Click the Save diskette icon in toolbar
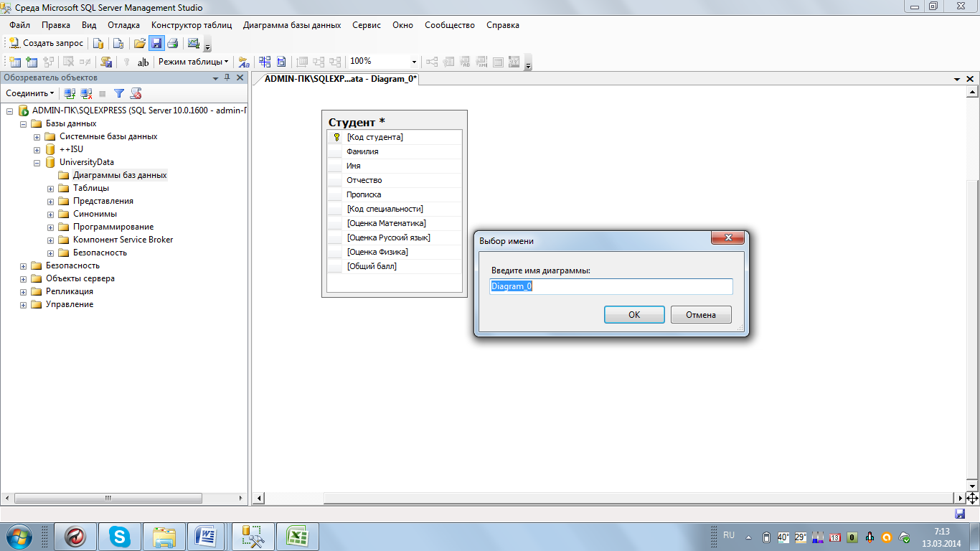Image resolution: width=980 pixels, height=551 pixels. pos(156,43)
